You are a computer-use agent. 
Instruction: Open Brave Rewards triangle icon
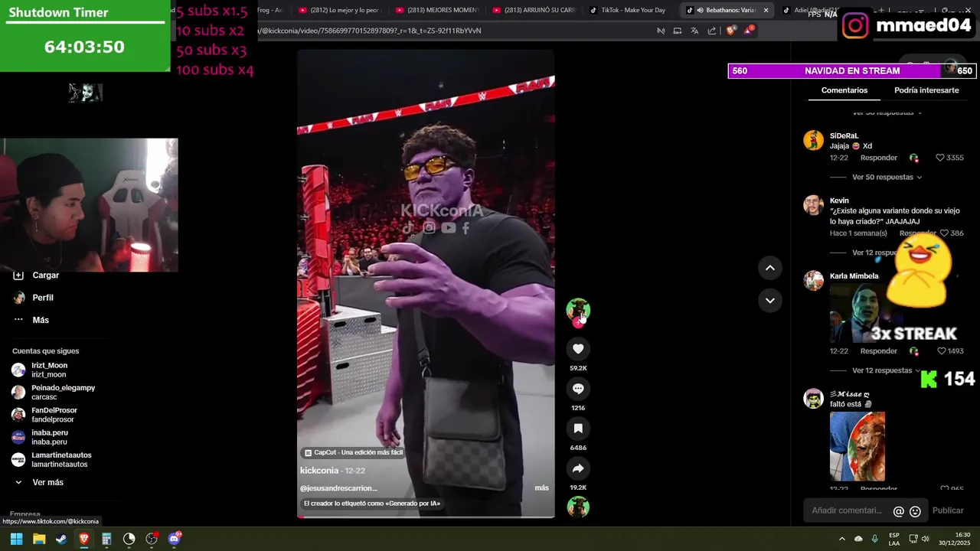click(750, 31)
